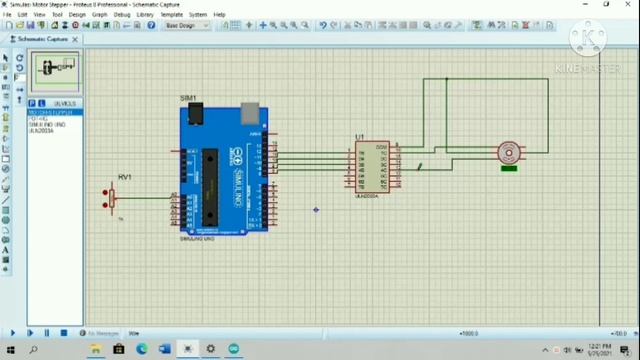Pause the simulation
The width and height of the screenshot is (640, 360).
(x=47, y=333)
